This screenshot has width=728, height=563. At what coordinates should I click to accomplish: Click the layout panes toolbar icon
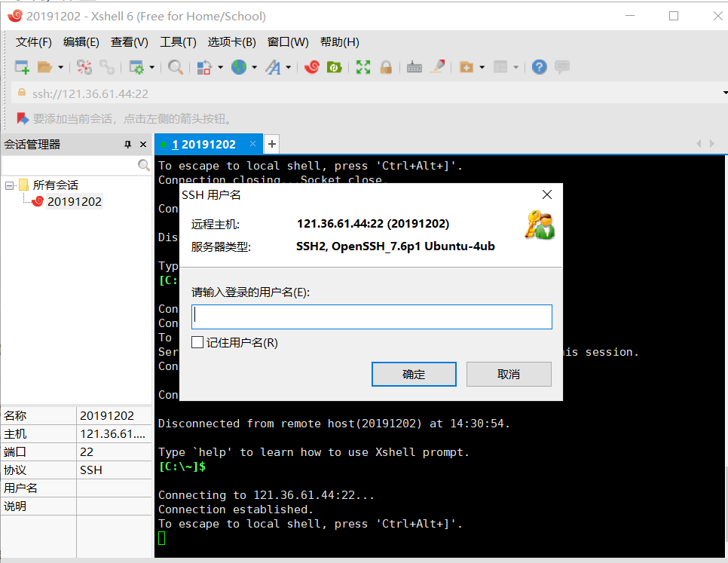click(500, 67)
